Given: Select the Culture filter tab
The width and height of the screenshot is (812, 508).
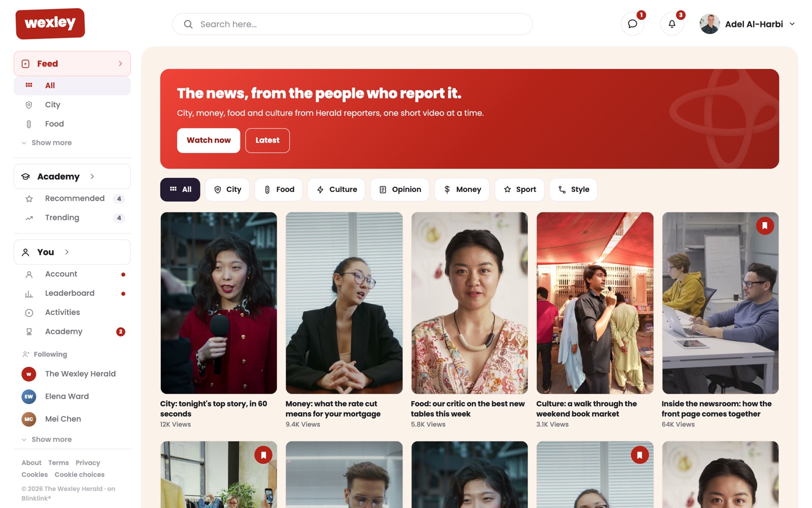Looking at the screenshot, I should click(336, 189).
